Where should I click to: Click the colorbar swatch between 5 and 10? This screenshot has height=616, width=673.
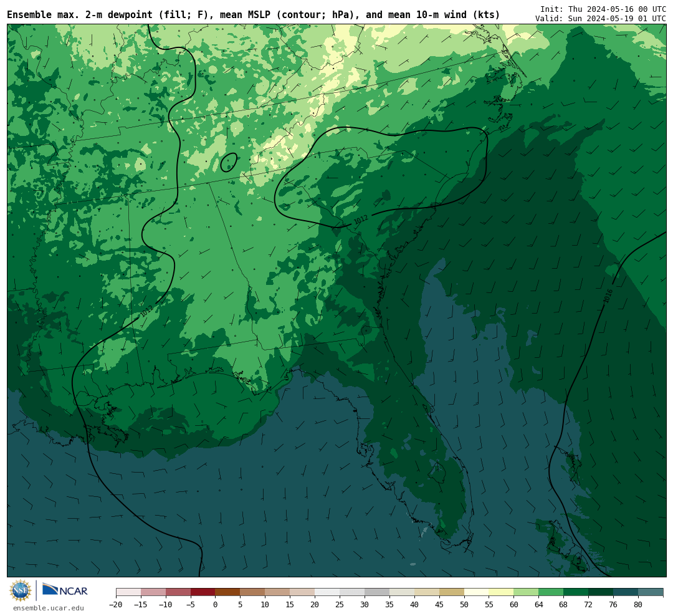[253, 592]
